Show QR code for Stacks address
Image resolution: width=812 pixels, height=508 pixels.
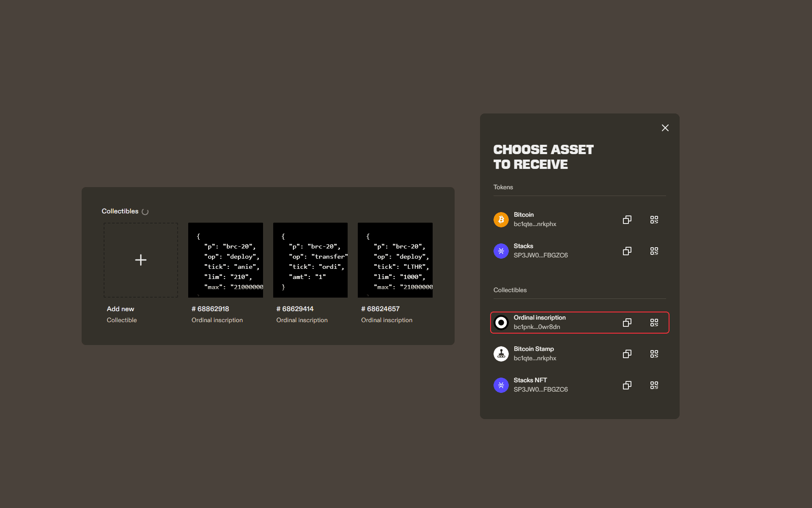pyautogui.click(x=654, y=251)
